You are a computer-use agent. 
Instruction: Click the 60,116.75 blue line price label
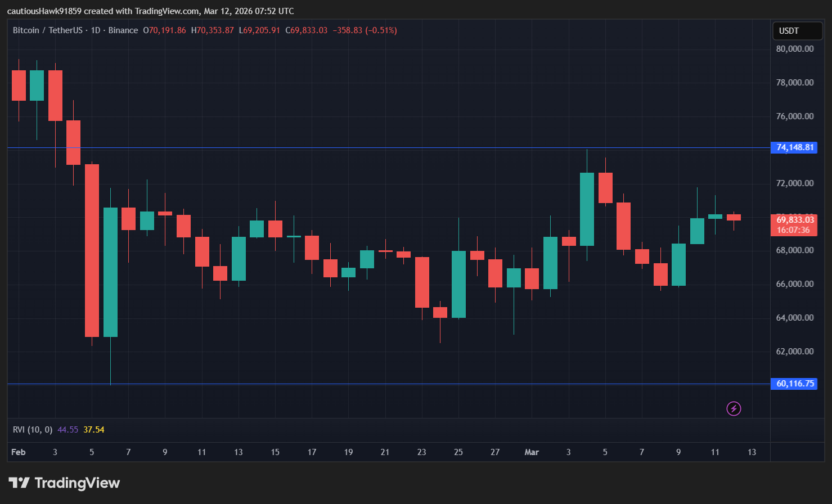click(794, 383)
